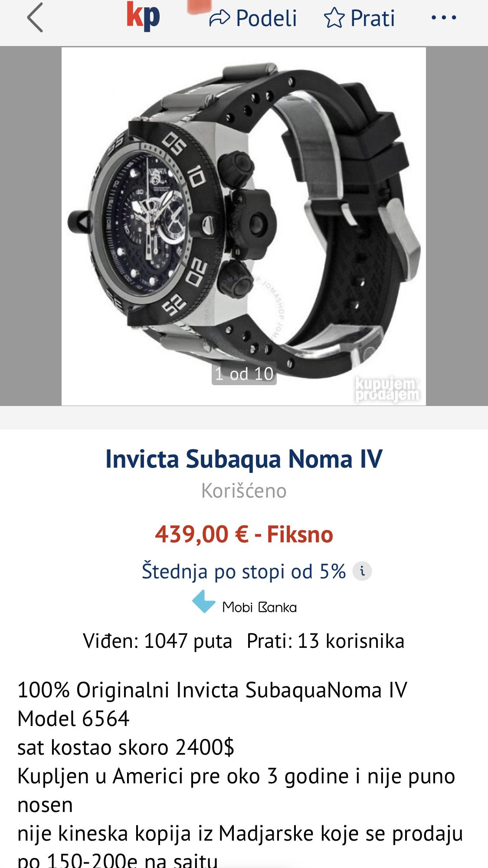Tap the red notification badge at top
488x868 pixels.
(199, 6)
